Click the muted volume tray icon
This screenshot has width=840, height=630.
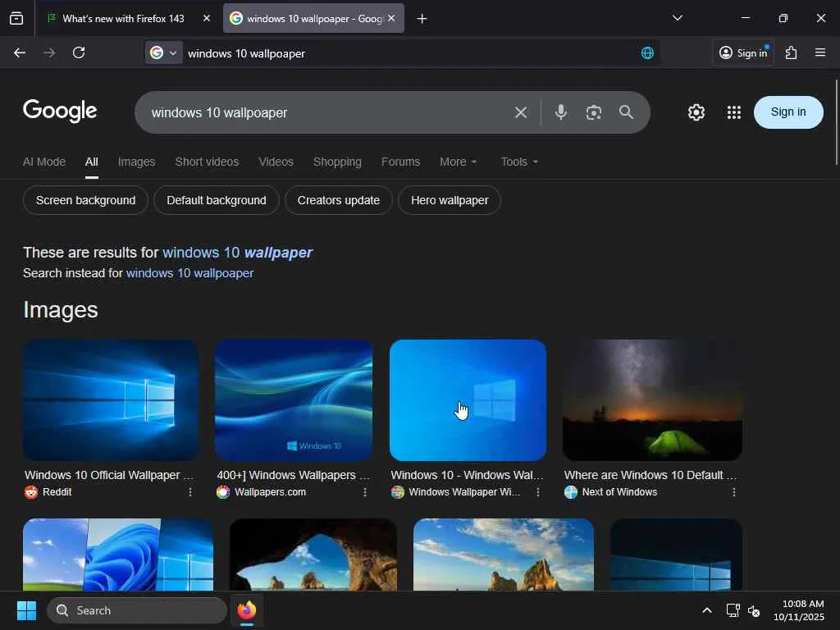pyautogui.click(x=754, y=610)
